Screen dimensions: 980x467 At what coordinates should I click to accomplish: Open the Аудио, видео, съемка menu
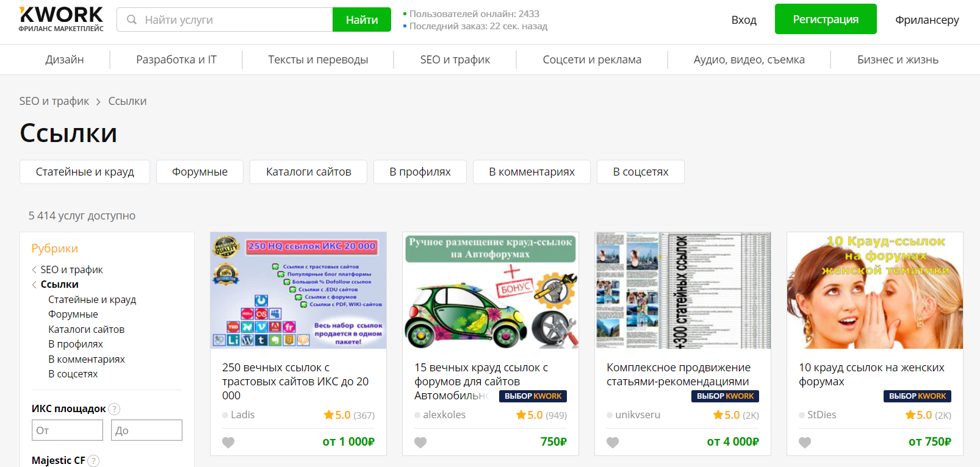pos(749,60)
